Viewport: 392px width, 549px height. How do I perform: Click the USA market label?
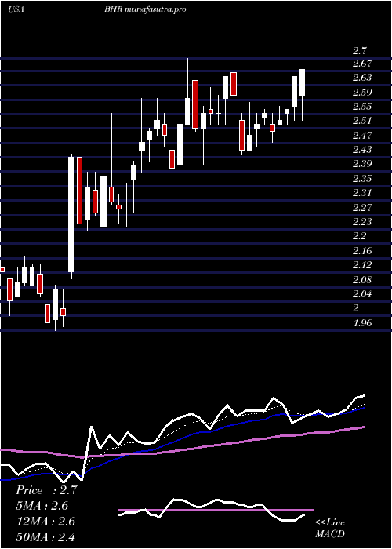(x=16, y=9)
